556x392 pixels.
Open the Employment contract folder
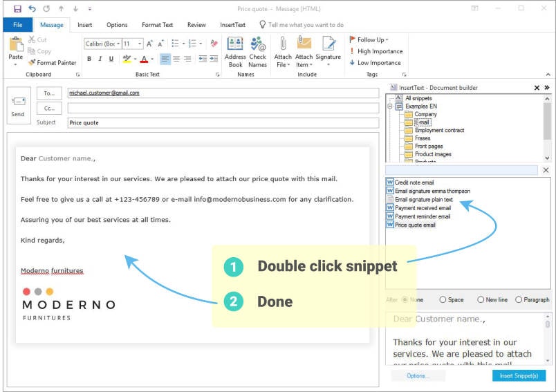pyautogui.click(x=435, y=130)
